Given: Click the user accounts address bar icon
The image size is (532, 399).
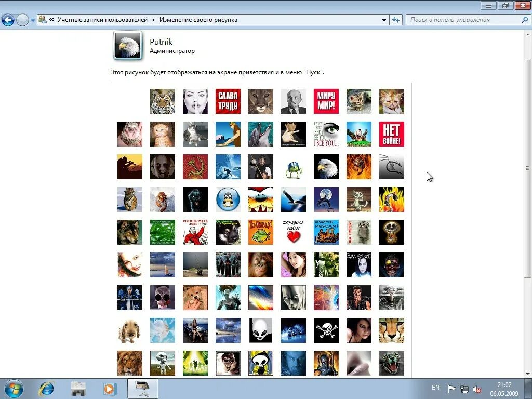Looking at the screenshot, I should tap(43, 20).
